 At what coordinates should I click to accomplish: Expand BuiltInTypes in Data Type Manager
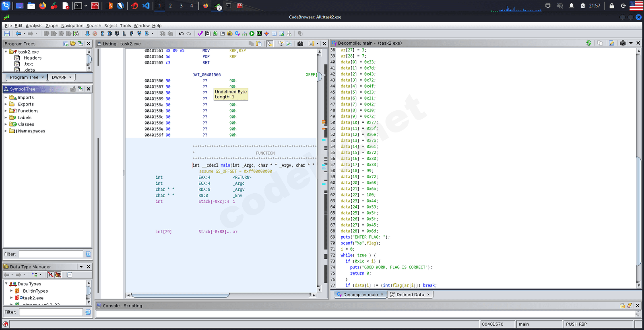tap(11, 291)
